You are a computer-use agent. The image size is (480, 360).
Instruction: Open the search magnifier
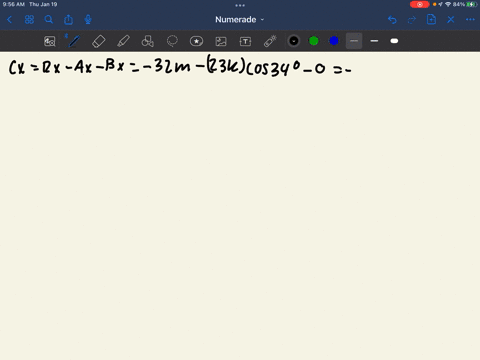pos(49,20)
